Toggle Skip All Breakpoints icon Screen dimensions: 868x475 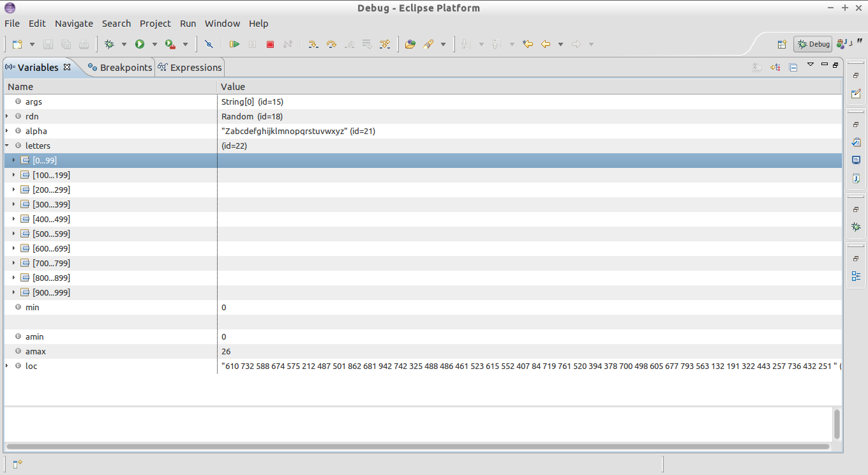(208, 43)
